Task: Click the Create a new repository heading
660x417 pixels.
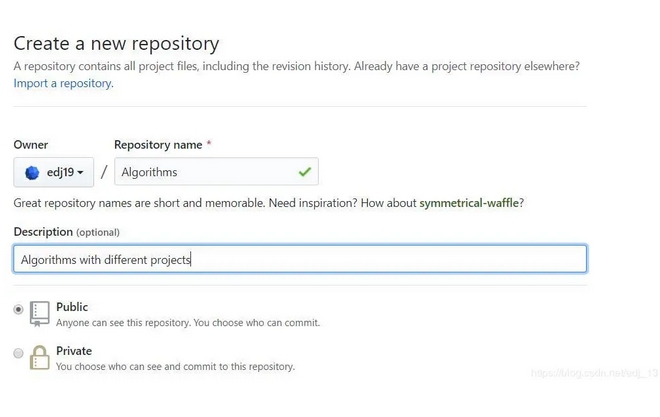Action: (x=116, y=44)
